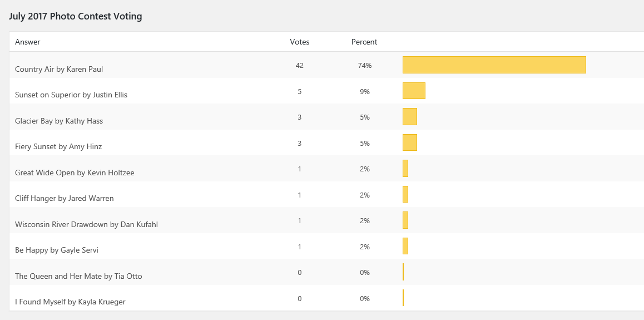The height and width of the screenshot is (320, 644).
Task: Click Be Happy by Gayle Servi answer
Action: (57, 250)
